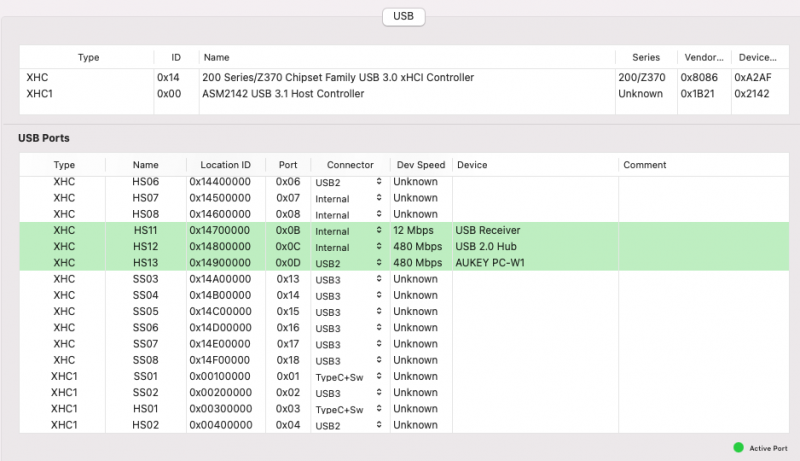This screenshot has width=800, height=461.
Task: Open Connector dropdown for HS11 port
Action: 378,231
